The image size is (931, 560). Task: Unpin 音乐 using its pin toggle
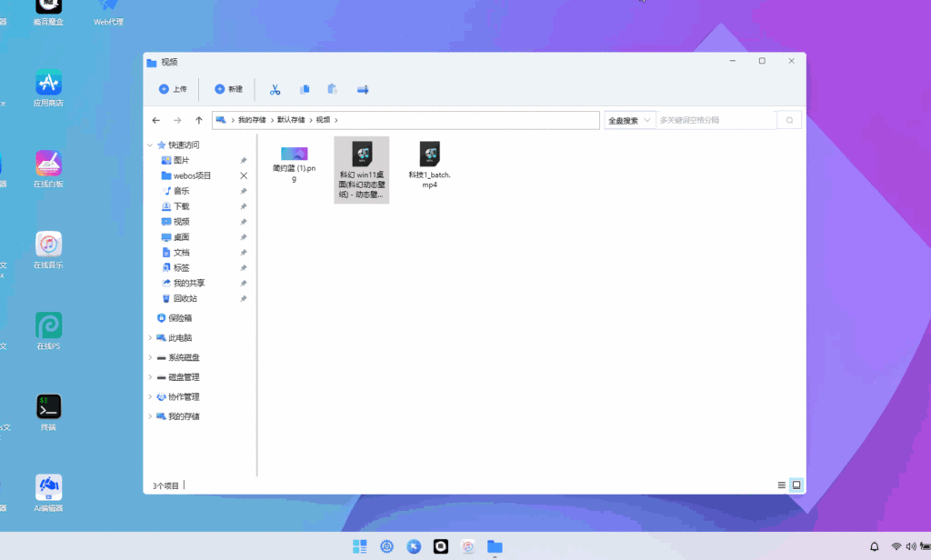pos(244,191)
